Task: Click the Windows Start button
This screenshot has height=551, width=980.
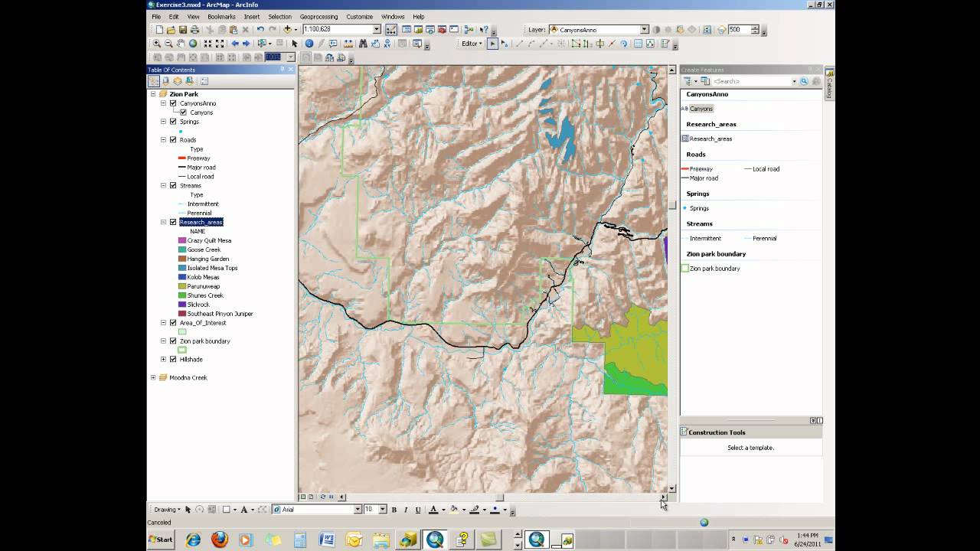Action: click(x=161, y=540)
